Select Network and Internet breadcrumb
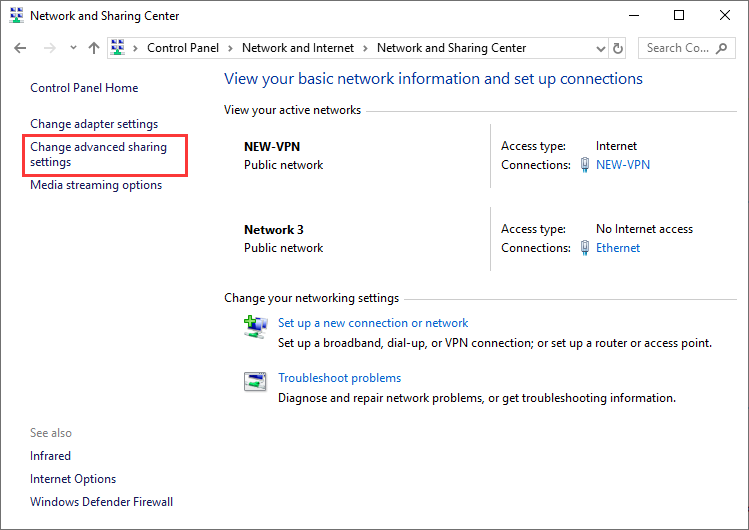Screen dimensions: 749x530 298,48
